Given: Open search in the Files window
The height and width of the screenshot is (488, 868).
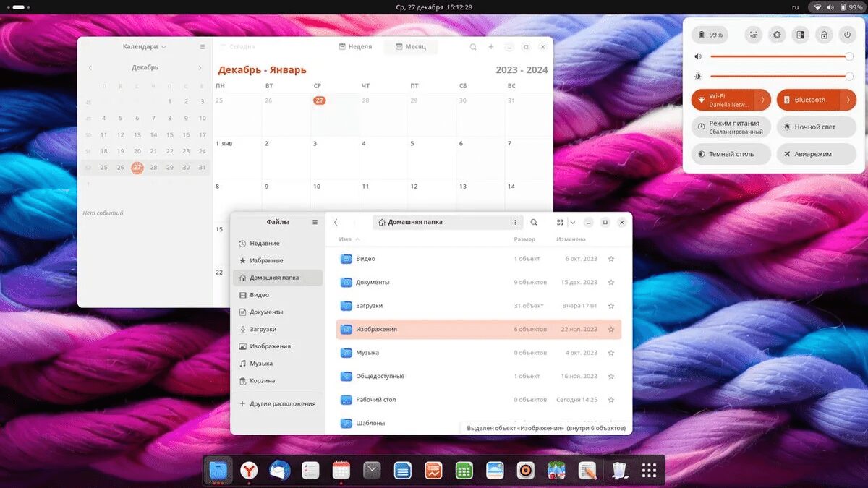Looking at the screenshot, I should (x=534, y=222).
